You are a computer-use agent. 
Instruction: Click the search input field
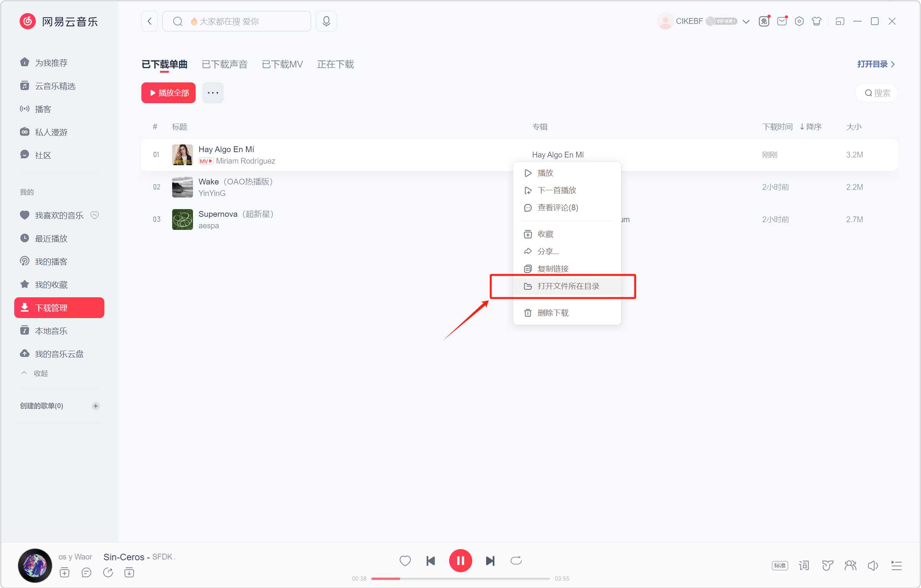coord(237,22)
